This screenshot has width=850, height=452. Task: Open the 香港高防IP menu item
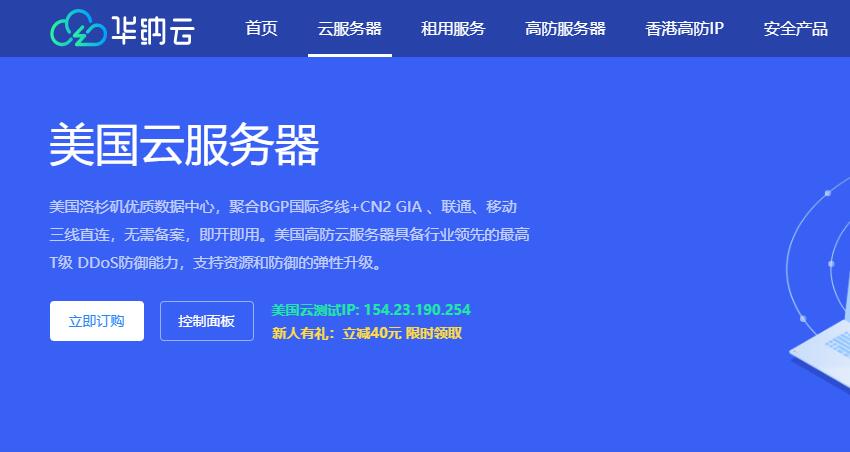[x=684, y=28]
